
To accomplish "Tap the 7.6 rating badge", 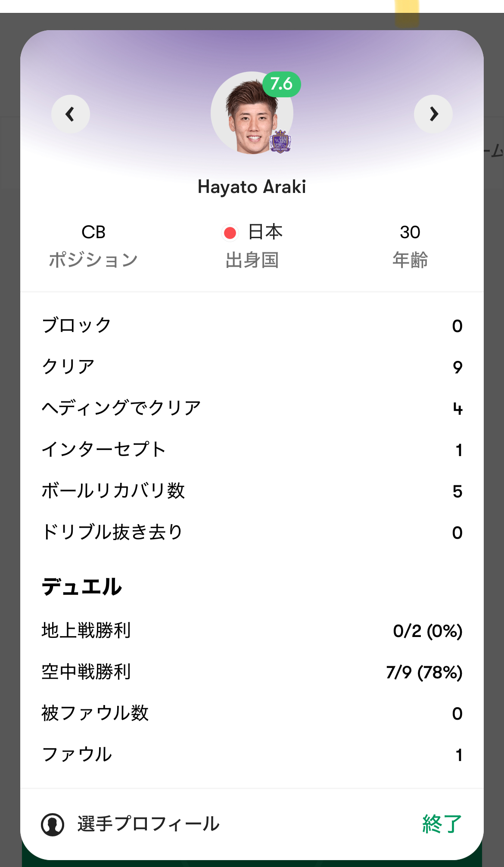I will pyautogui.click(x=282, y=84).
